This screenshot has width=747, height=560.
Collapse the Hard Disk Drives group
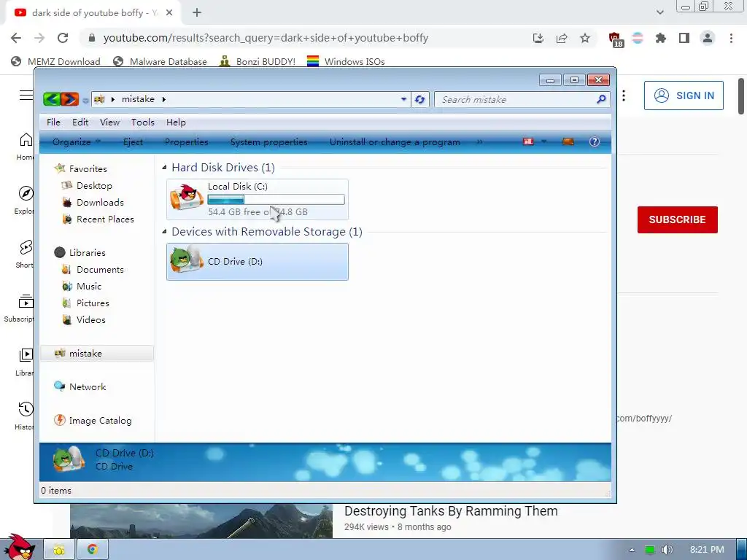coord(164,168)
